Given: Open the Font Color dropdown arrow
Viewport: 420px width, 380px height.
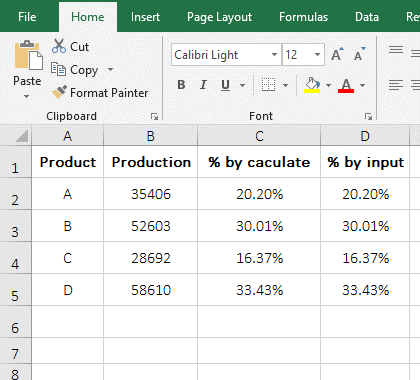Looking at the screenshot, I should coord(363,86).
